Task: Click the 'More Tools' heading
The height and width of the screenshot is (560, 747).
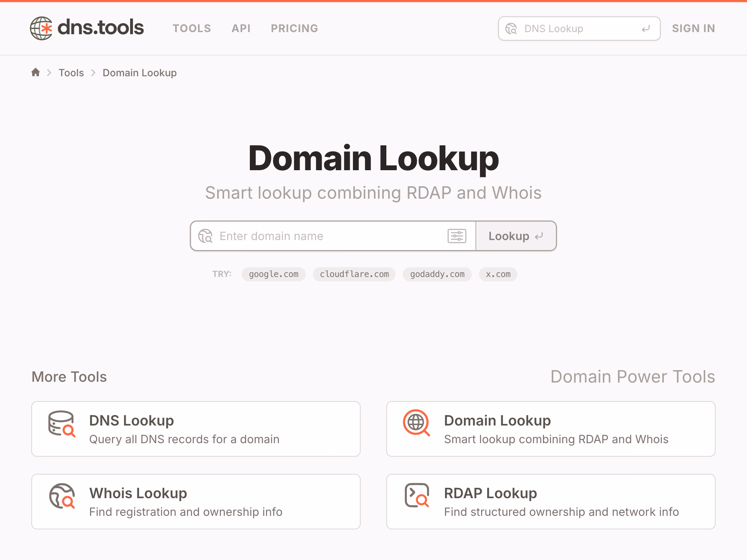Action: click(x=69, y=377)
